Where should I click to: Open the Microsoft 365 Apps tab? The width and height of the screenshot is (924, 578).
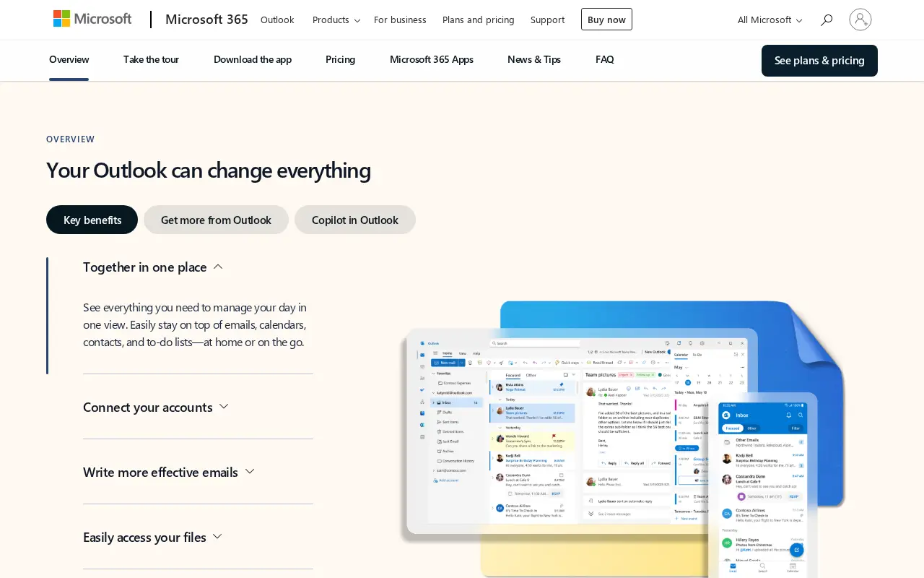(x=432, y=59)
